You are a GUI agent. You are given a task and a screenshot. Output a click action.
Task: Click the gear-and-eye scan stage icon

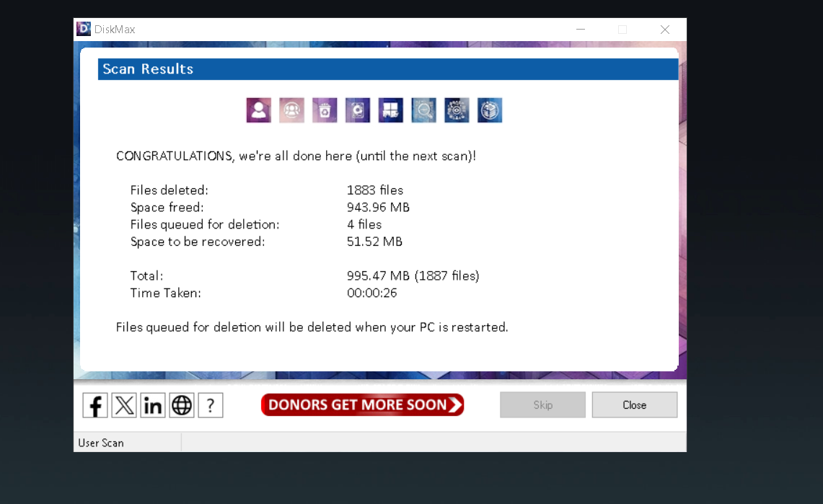(x=457, y=110)
